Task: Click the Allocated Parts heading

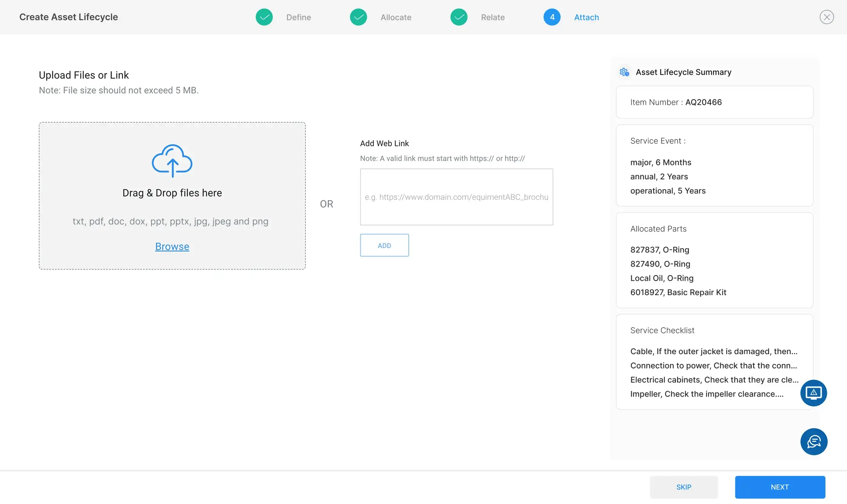Action: (658, 229)
